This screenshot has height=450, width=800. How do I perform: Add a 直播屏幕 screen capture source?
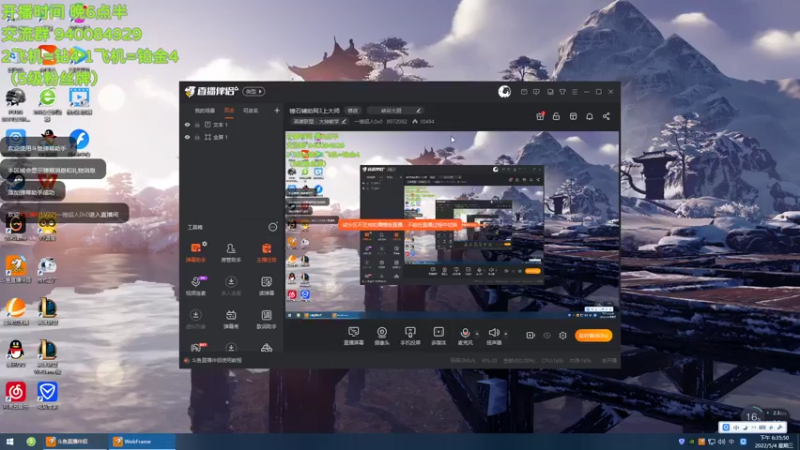click(354, 336)
